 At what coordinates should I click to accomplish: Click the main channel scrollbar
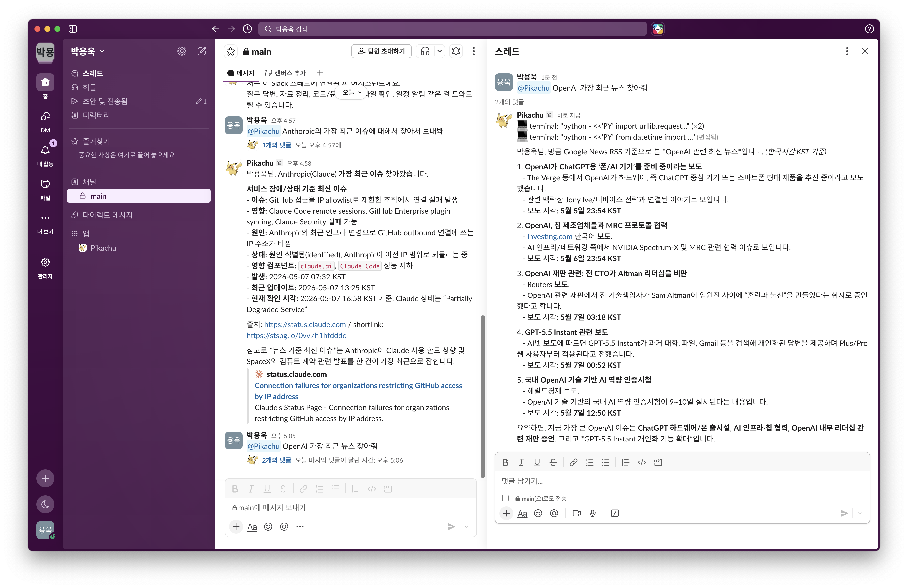[483, 397]
